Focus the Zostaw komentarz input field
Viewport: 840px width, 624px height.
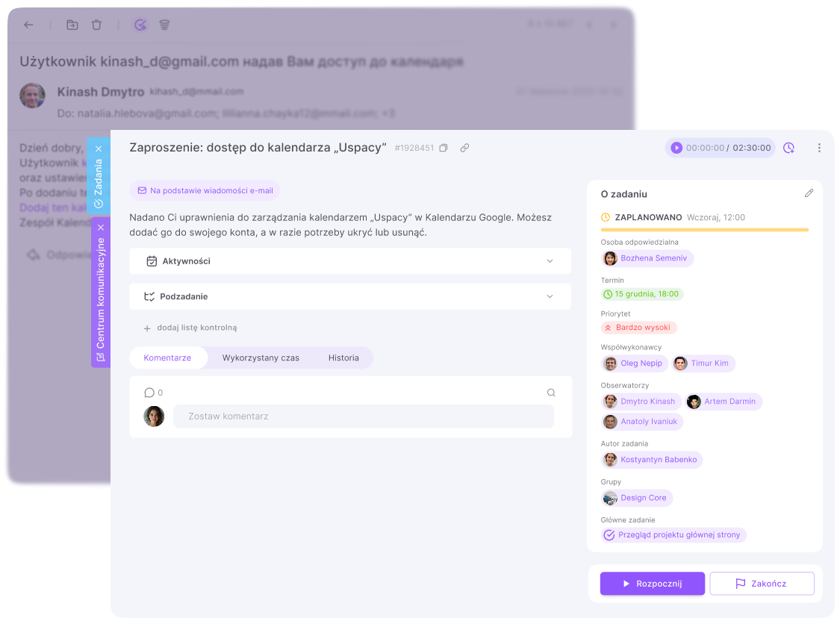click(x=363, y=416)
